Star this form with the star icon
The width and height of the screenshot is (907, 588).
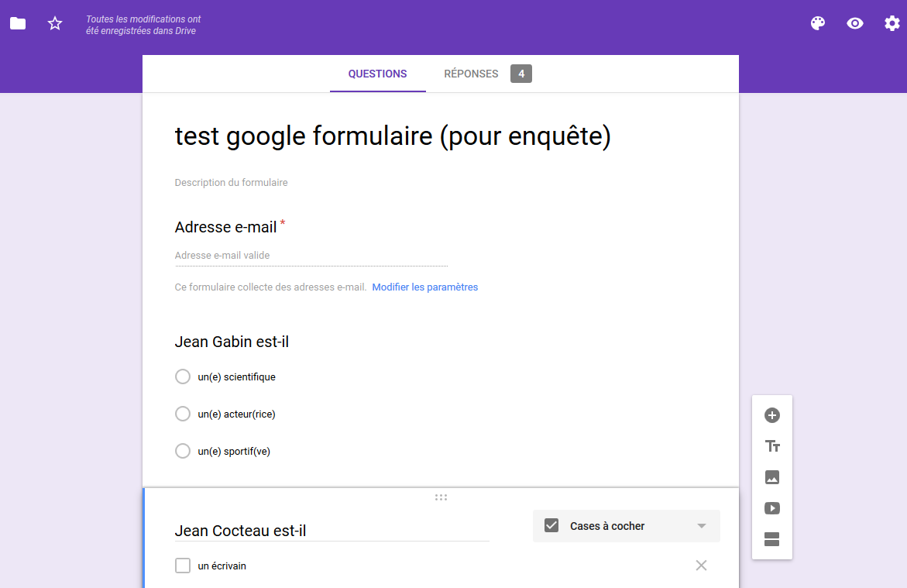tap(55, 23)
